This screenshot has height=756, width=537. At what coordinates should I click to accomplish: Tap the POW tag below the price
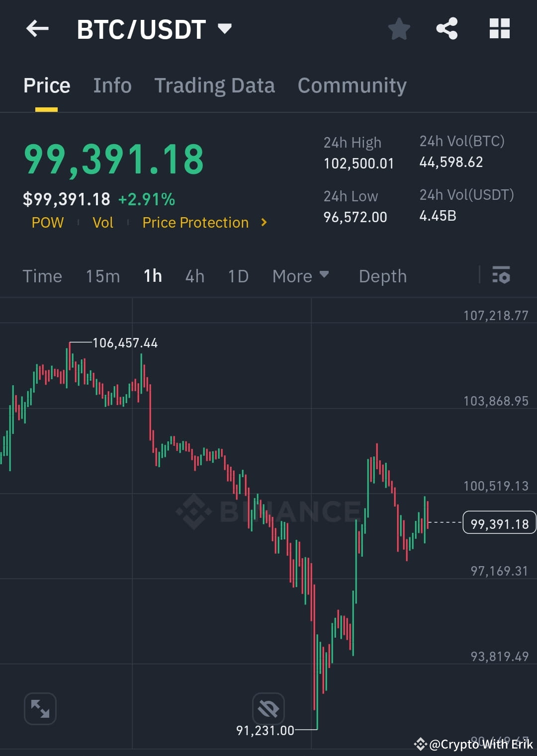(x=47, y=223)
